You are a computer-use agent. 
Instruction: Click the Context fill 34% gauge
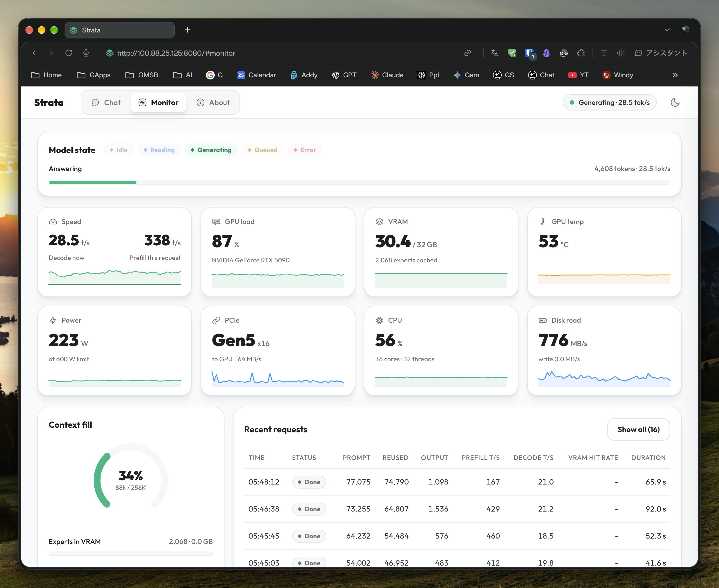(131, 476)
